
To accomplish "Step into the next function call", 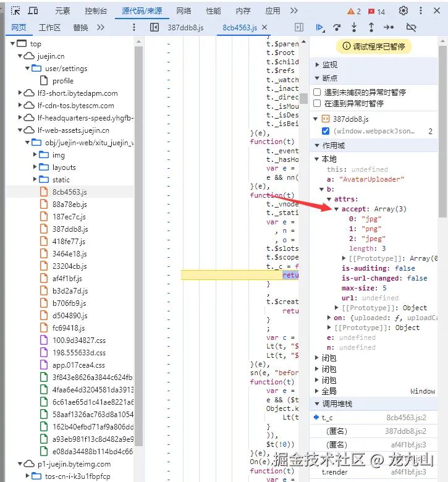I will pyautogui.click(x=354, y=27).
